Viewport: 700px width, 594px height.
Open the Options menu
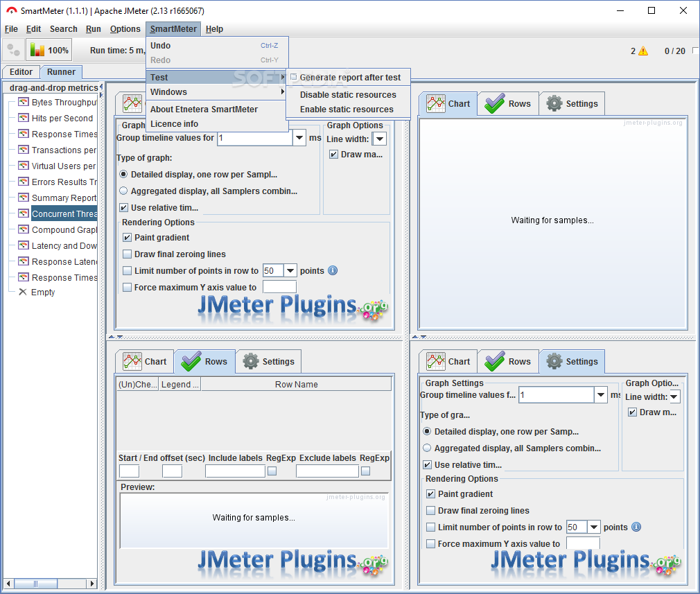125,29
